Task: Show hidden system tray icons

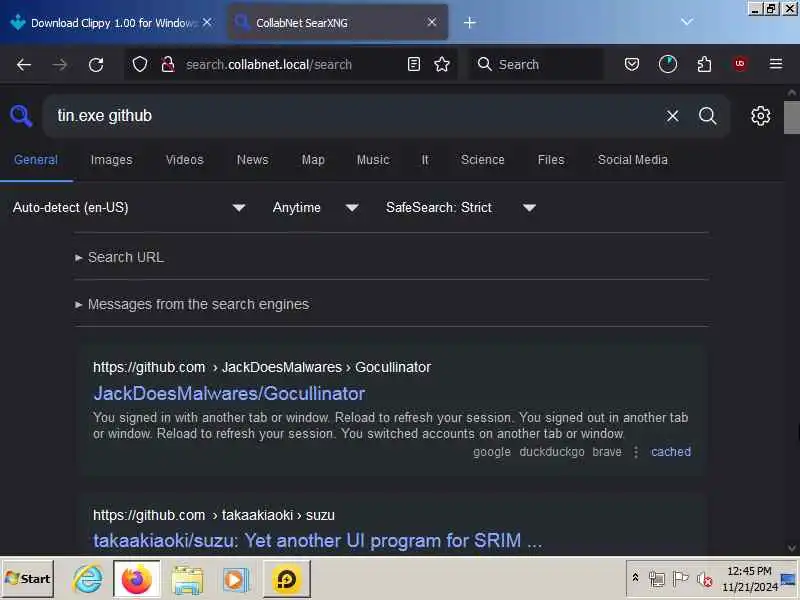Action: [x=635, y=578]
